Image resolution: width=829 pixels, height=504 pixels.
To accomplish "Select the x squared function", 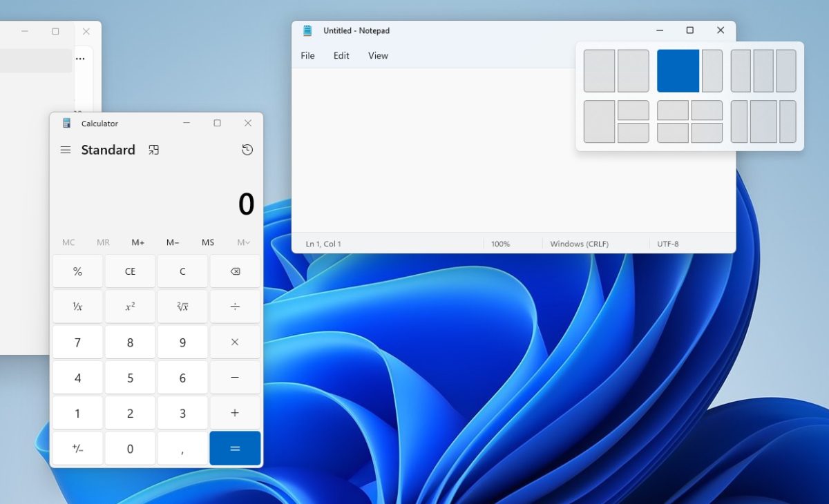I will tap(130, 306).
